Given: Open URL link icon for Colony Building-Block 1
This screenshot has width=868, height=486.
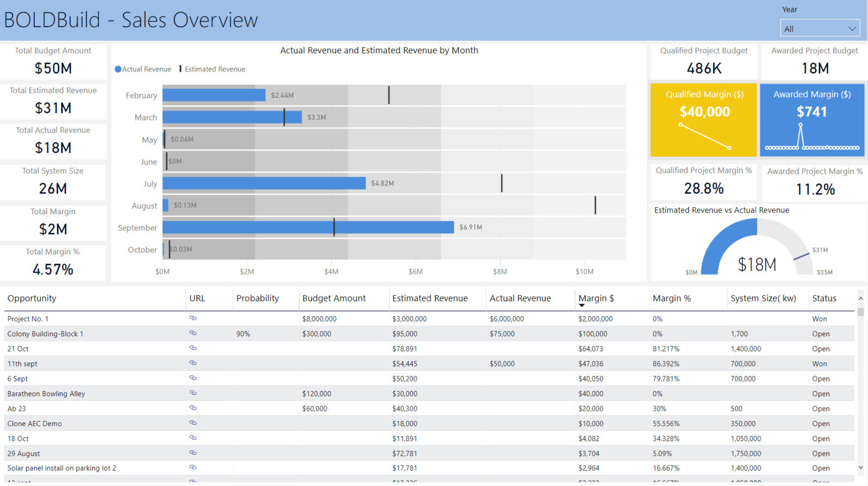Looking at the screenshot, I should tap(193, 333).
